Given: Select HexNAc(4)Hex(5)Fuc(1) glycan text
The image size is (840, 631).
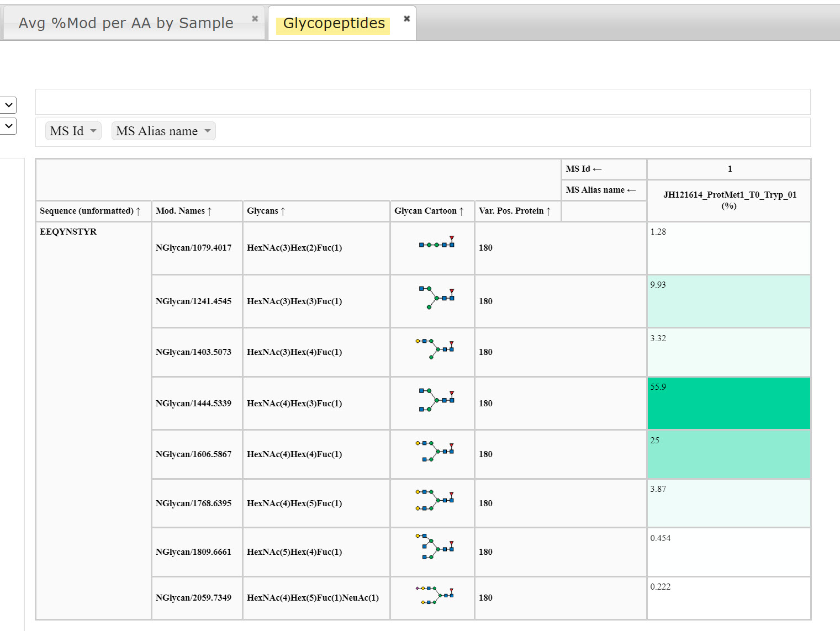Looking at the screenshot, I should click(x=294, y=503).
